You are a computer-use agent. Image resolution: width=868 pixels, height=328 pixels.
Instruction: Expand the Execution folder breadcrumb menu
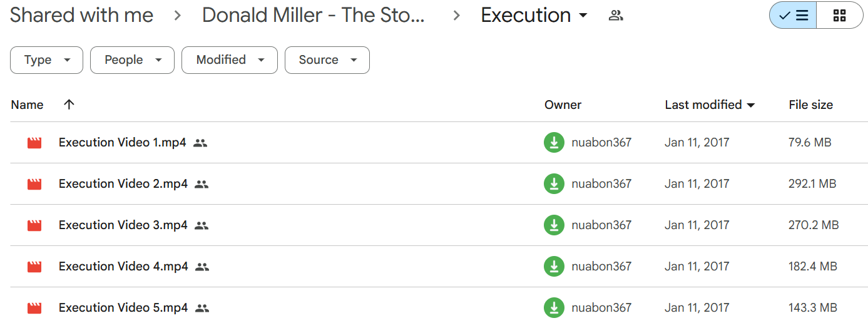534,16
